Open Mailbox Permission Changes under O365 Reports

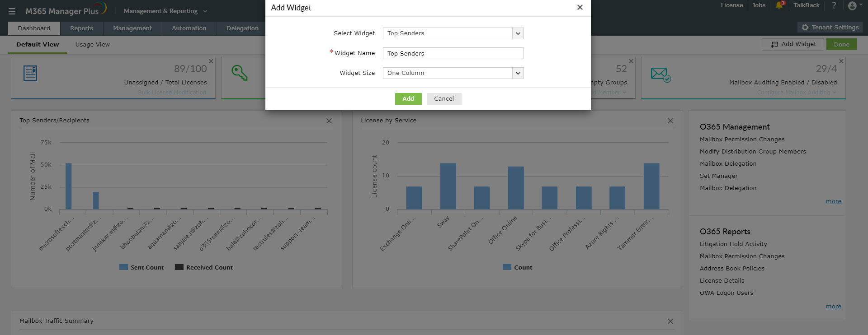742,256
